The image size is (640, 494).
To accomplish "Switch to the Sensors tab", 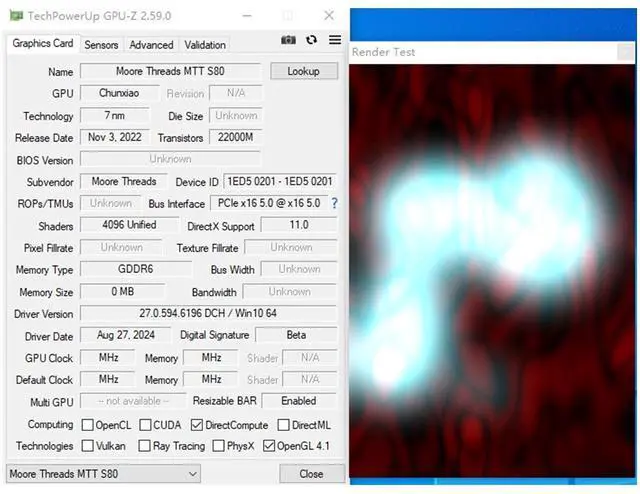I will [x=101, y=45].
